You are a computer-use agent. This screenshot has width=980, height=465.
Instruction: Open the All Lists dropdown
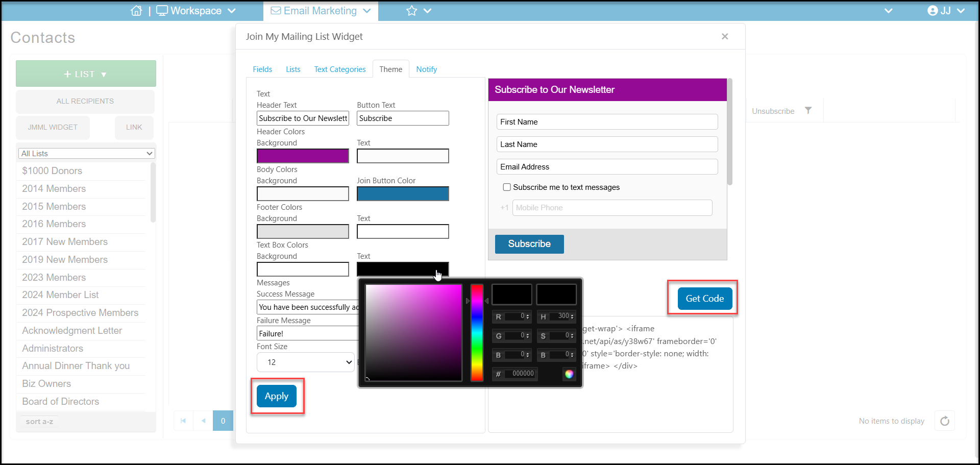point(86,153)
